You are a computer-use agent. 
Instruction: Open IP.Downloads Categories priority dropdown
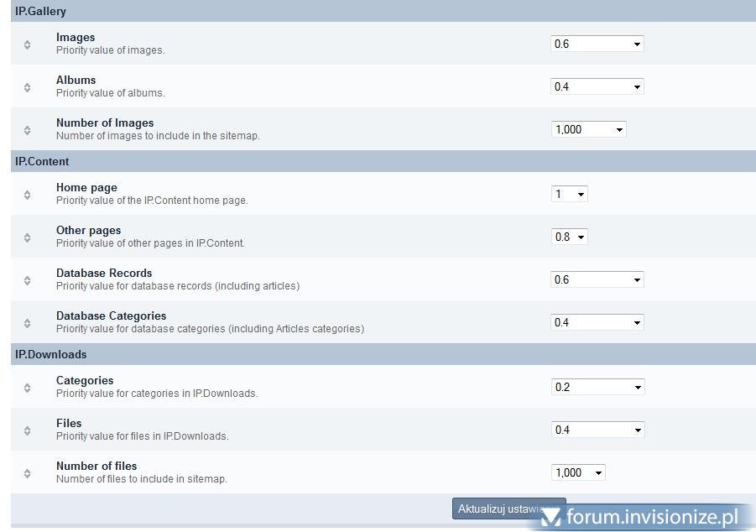(597, 387)
